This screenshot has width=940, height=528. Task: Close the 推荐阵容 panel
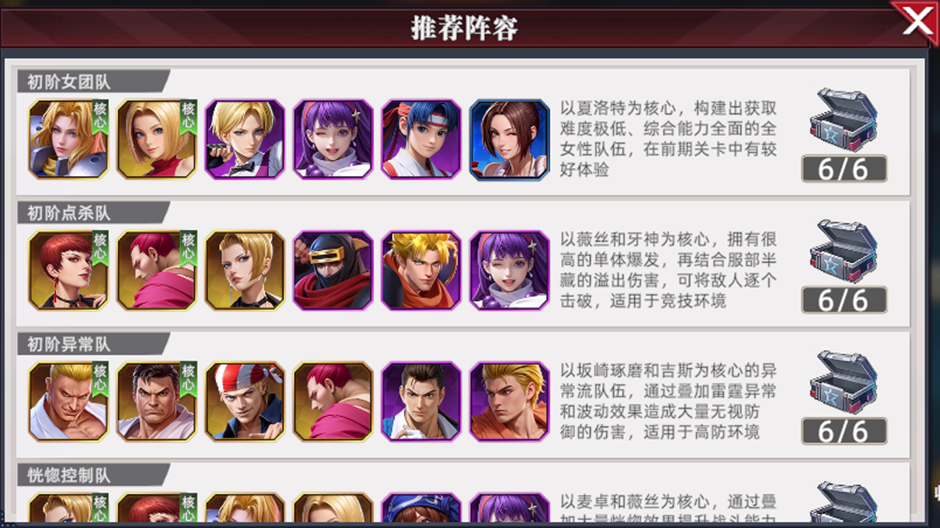pos(917,22)
